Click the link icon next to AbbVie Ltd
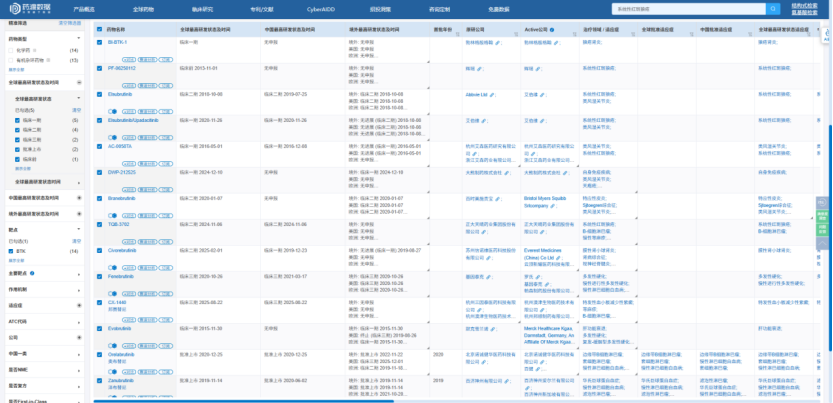This screenshot has width=833, height=403. point(491,95)
